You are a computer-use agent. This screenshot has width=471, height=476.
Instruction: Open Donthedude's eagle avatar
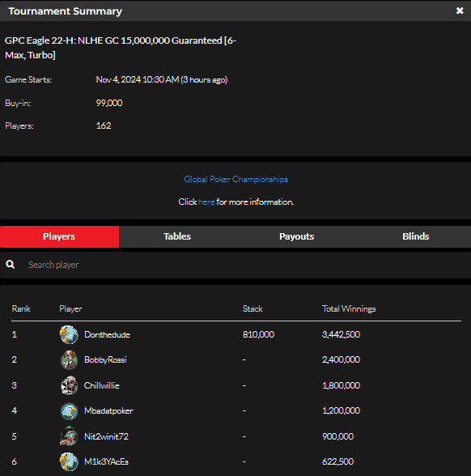click(x=69, y=334)
